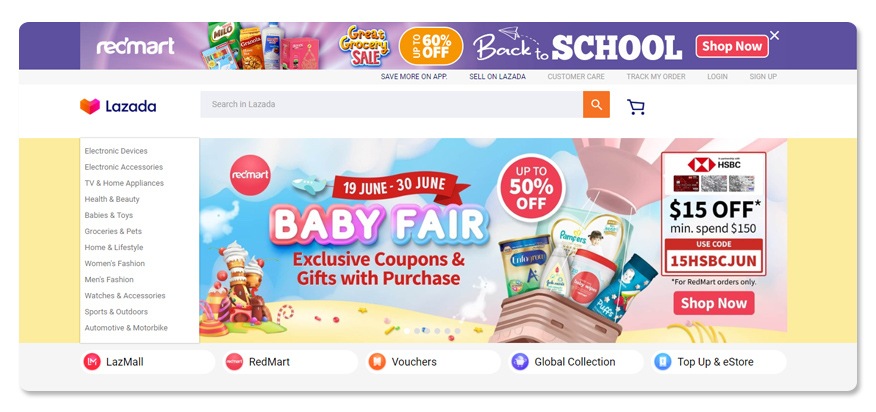Screen dimensions: 876x412
Task: Open the LazMall icon shortcut
Action: (x=92, y=362)
